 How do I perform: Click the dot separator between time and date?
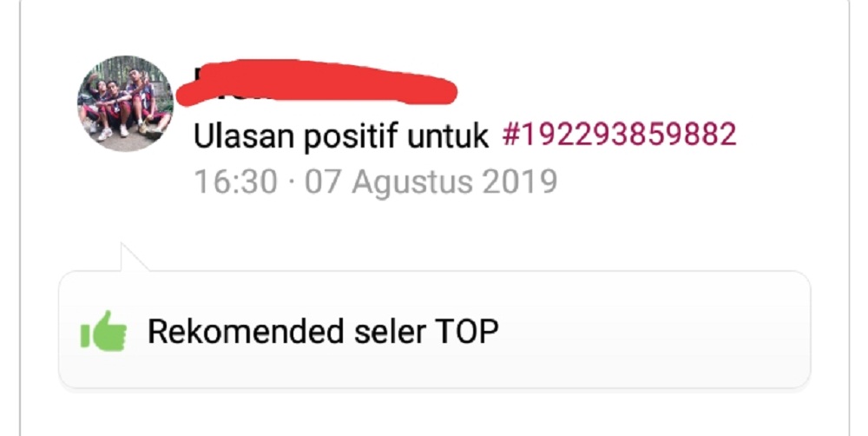point(291,182)
